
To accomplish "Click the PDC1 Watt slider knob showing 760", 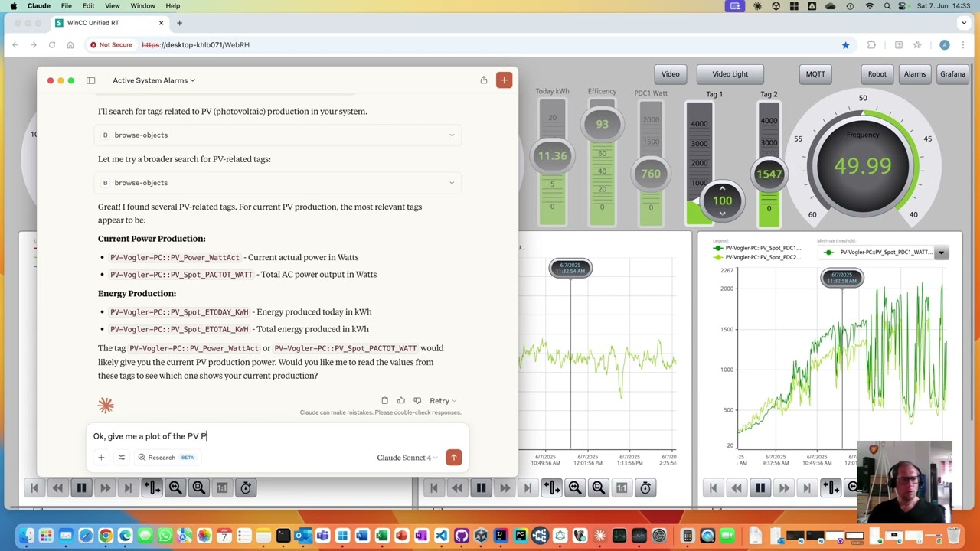I will pyautogui.click(x=651, y=174).
